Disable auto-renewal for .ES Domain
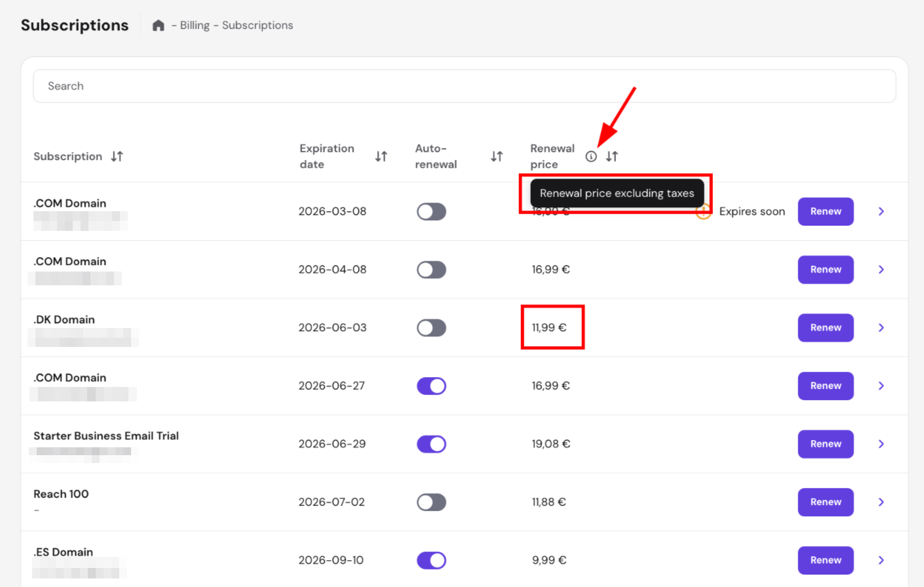924x587 pixels. tap(431, 560)
